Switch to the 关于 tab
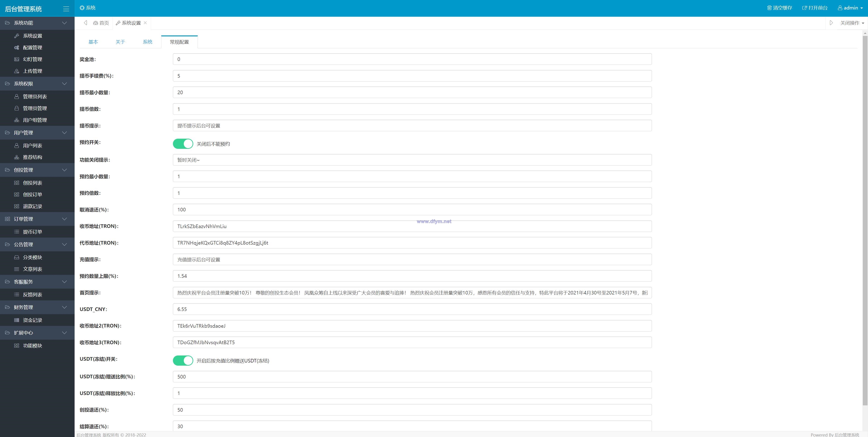 tap(120, 42)
